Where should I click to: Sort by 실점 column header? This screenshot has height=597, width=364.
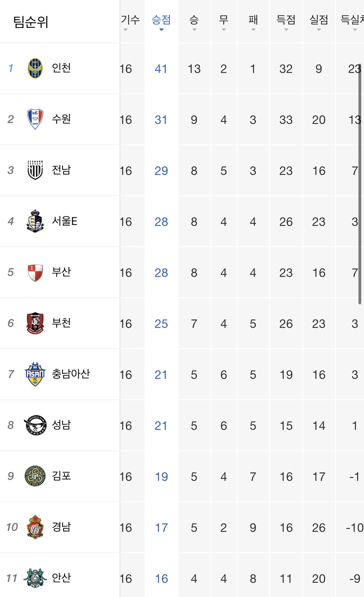tap(318, 22)
